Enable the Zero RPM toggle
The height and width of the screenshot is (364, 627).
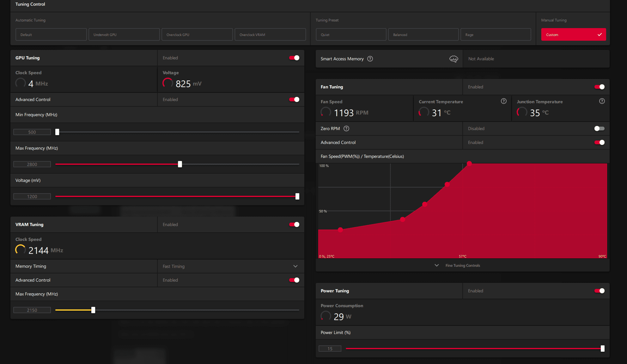click(x=600, y=128)
